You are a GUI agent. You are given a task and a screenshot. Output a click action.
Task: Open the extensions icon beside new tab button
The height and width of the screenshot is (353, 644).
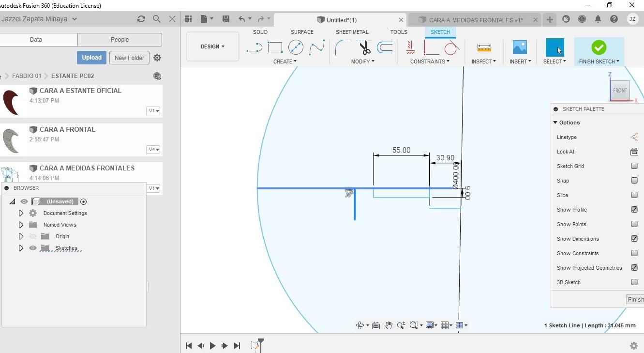pyautogui.click(x=566, y=19)
